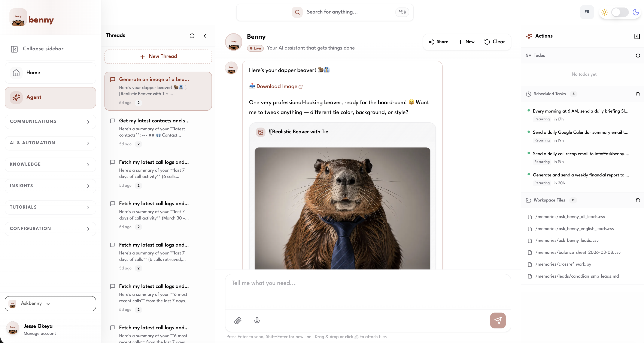Click the Agent sparkle icon in sidebar
Viewport: 644px width, 343px height.
(x=16, y=97)
